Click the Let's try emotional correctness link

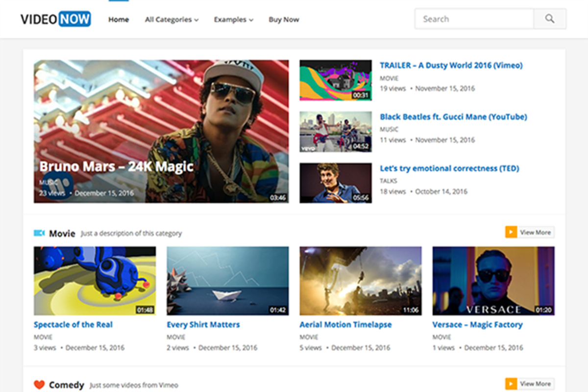click(x=449, y=168)
